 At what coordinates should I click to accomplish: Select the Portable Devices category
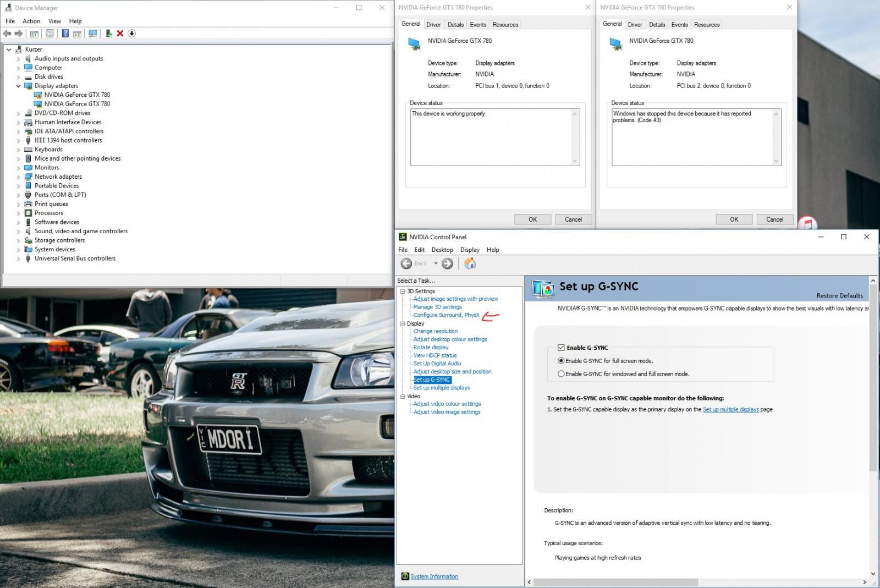pos(57,185)
